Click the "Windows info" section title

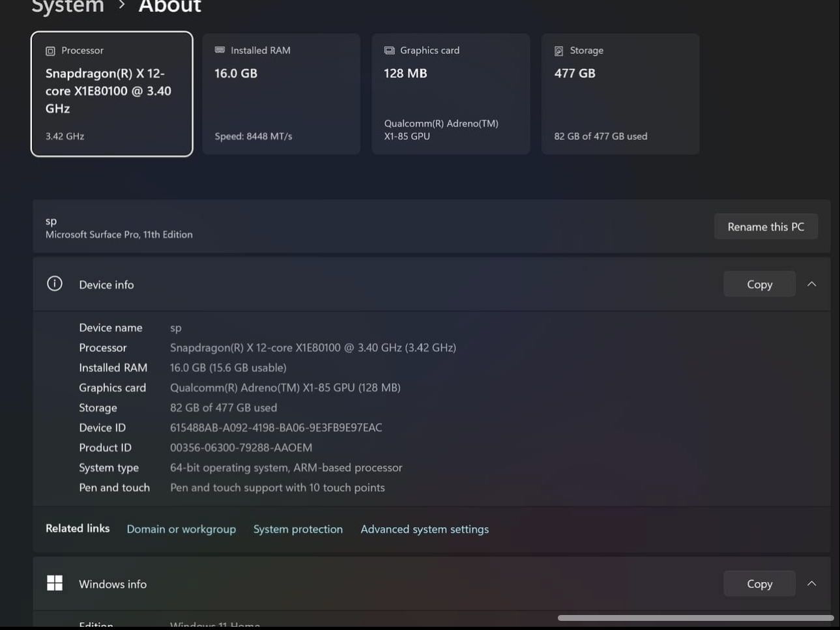pyautogui.click(x=113, y=584)
